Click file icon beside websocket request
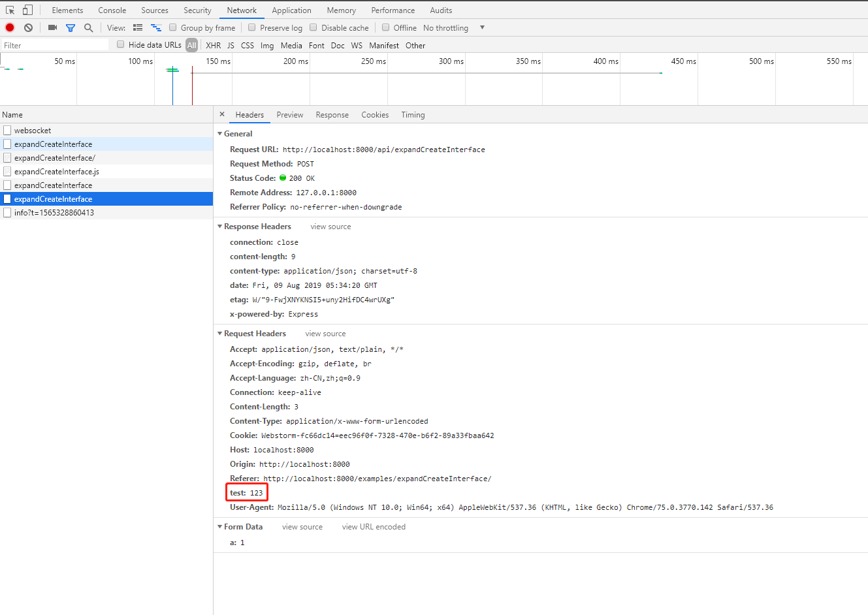The height and width of the screenshot is (615, 868). tap(7, 130)
